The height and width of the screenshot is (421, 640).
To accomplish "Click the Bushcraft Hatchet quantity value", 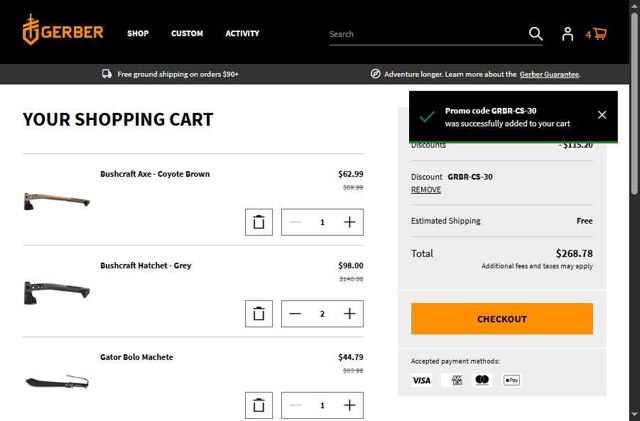I will click(x=322, y=314).
